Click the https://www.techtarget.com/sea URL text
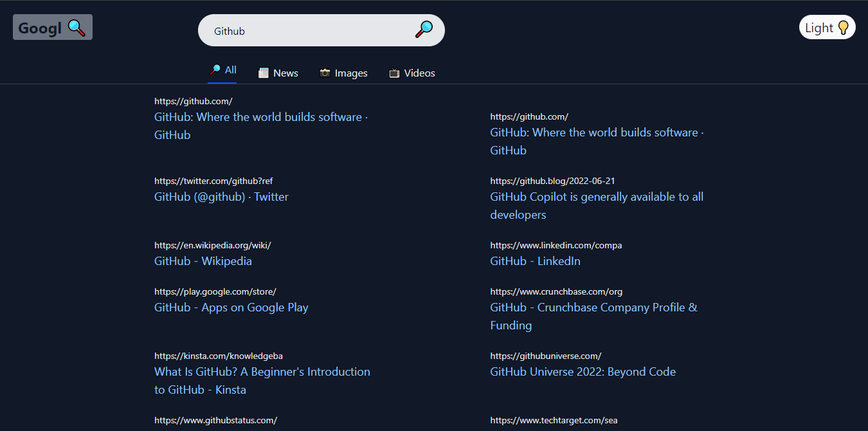Screen dimensions: 868x431 point(554,421)
